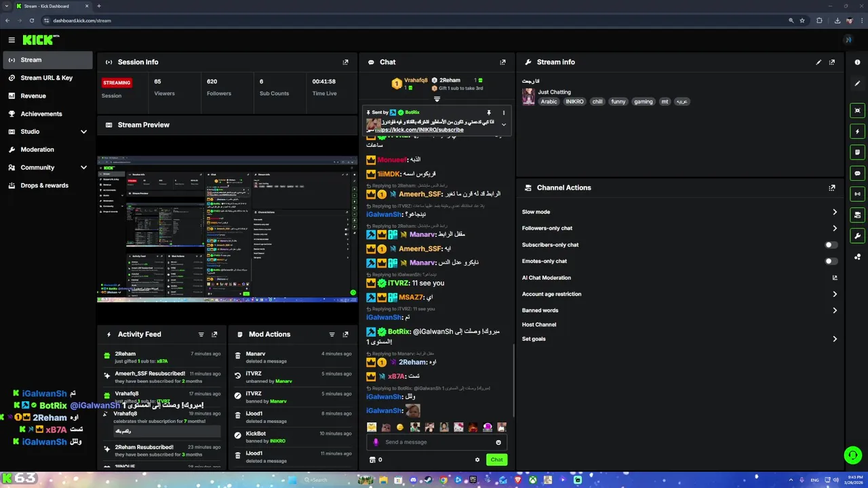Expand the Community sidebar section
This screenshot has width=868, height=488.
point(83,167)
